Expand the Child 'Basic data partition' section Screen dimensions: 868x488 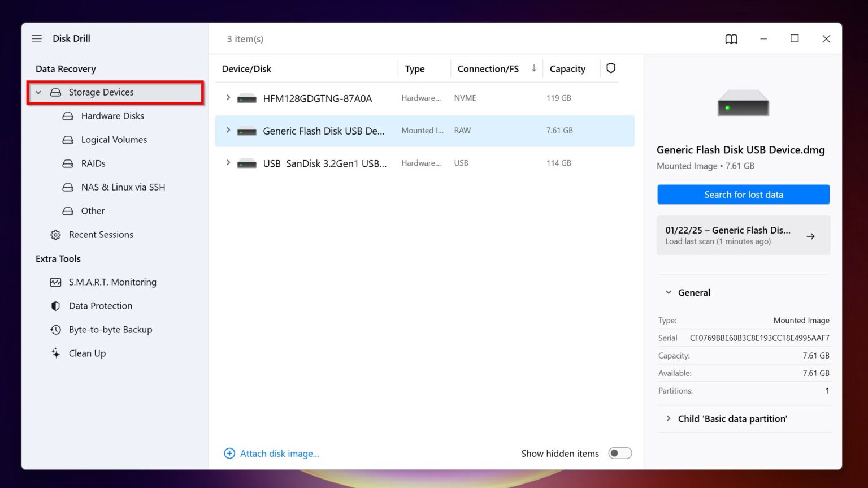point(669,418)
